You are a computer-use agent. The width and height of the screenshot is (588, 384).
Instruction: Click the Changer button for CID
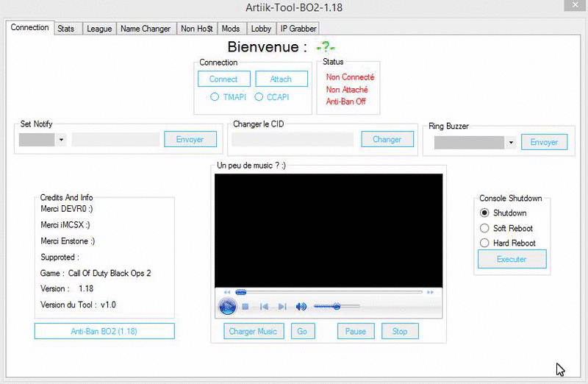pyautogui.click(x=387, y=139)
